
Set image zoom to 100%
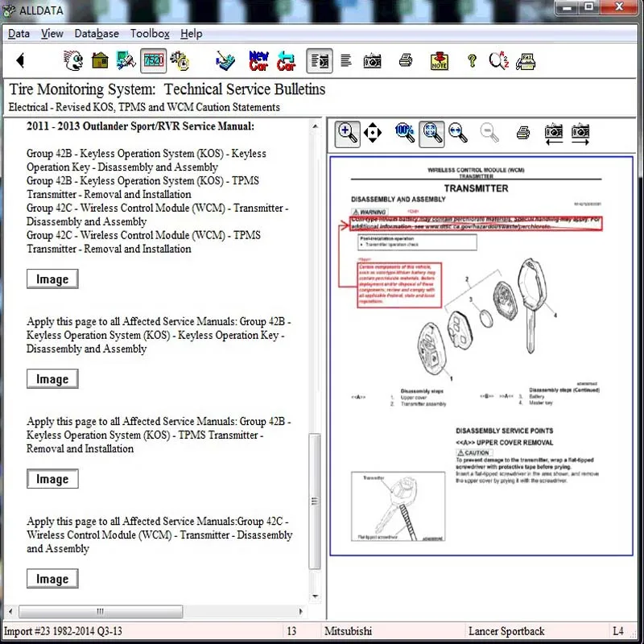point(405,133)
